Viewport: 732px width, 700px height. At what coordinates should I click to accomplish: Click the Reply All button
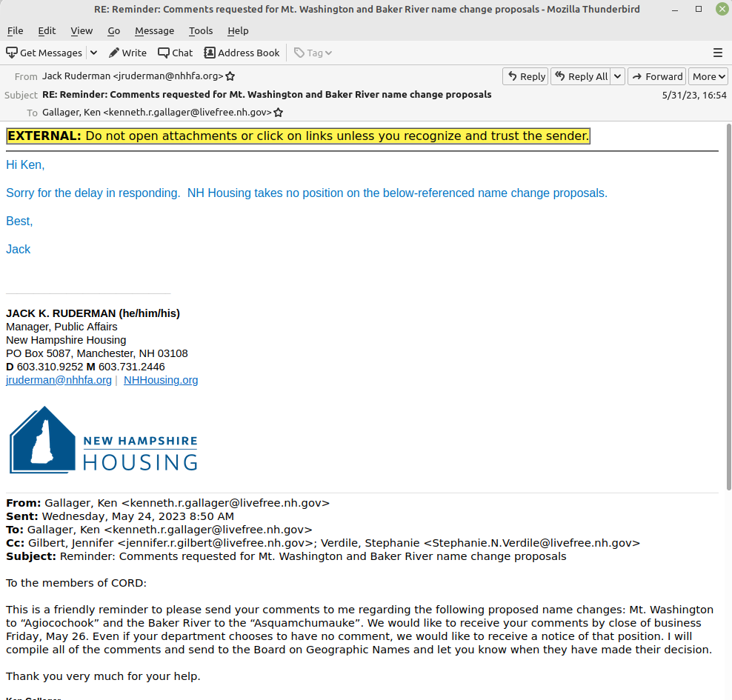coord(581,76)
